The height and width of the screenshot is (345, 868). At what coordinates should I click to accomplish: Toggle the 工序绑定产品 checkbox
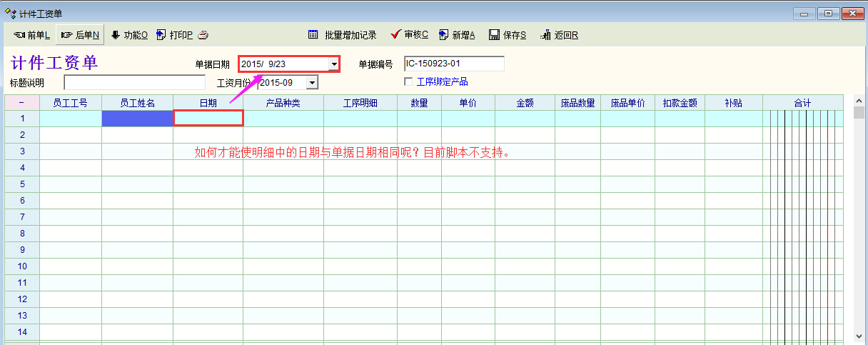[x=408, y=82]
